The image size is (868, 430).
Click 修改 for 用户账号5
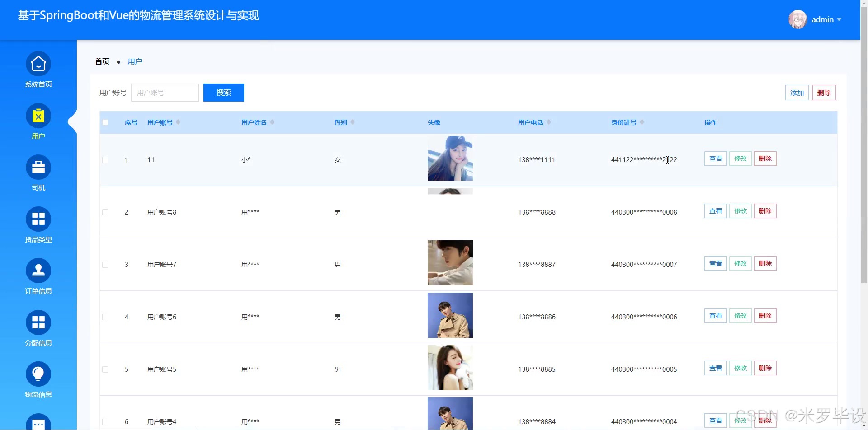[x=741, y=368]
